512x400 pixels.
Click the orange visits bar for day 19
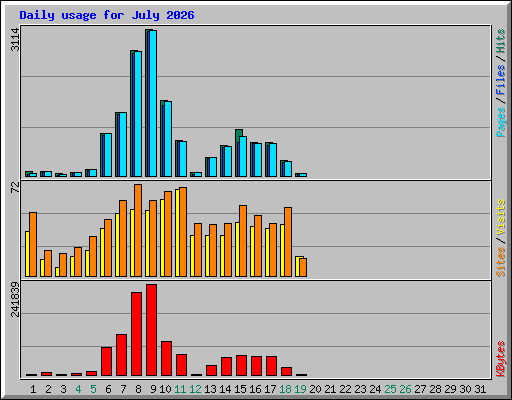tap(303, 267)
